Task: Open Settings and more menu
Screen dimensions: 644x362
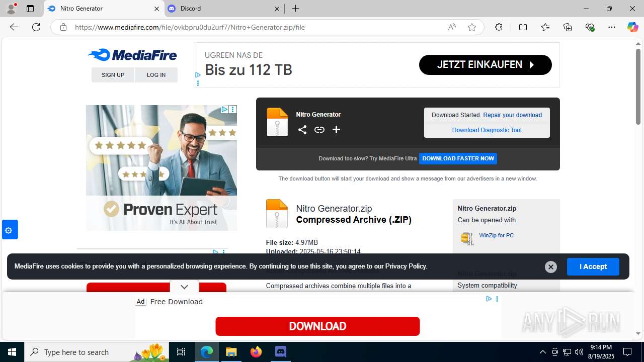Action: [612, 27]
